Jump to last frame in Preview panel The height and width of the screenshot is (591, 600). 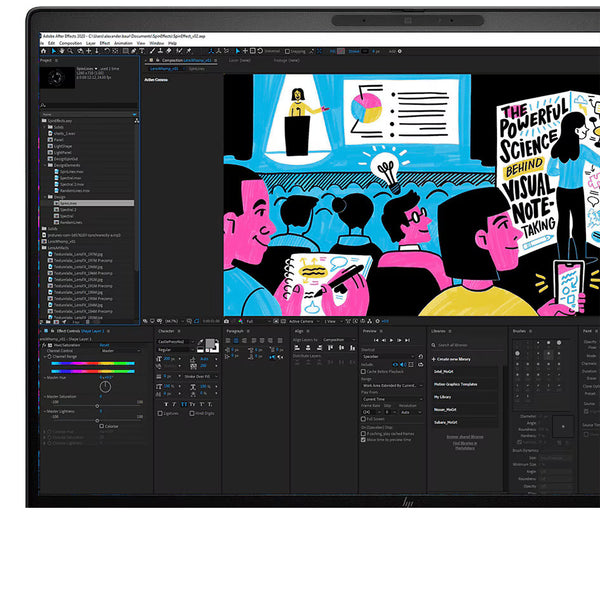tap(408, 340)
